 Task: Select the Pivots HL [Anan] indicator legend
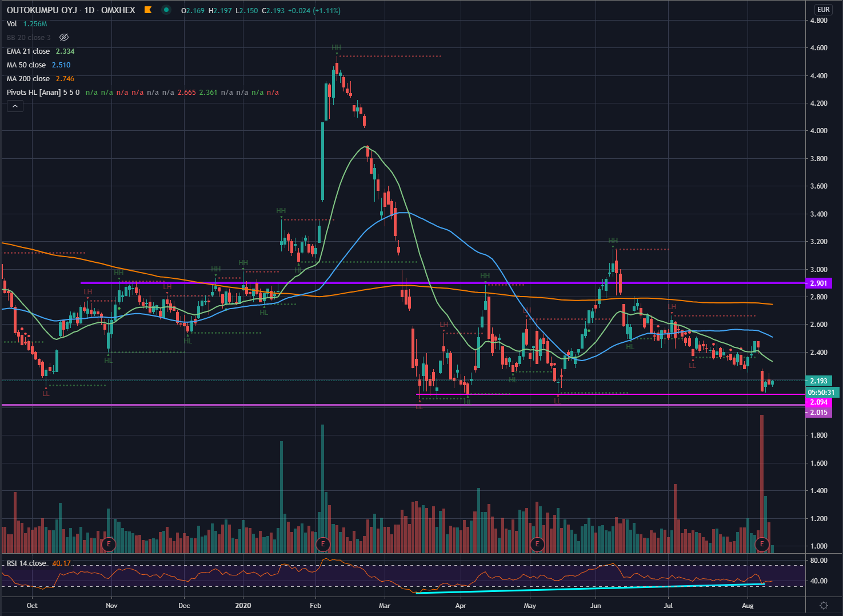(43, 93)
